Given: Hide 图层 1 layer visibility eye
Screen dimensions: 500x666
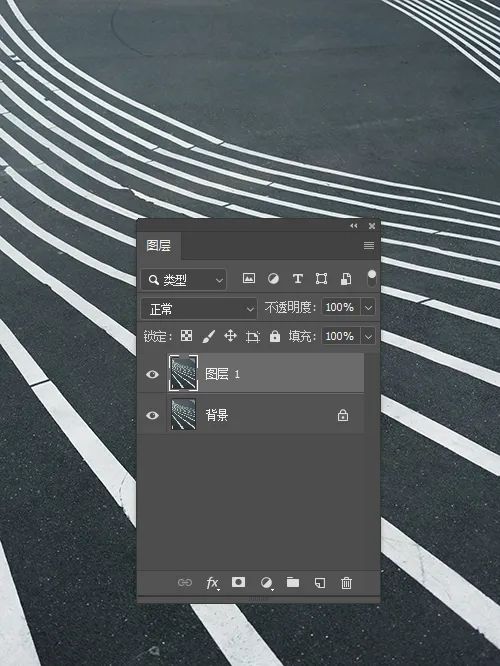Looking at the screenshot, I should coord(152,374).
